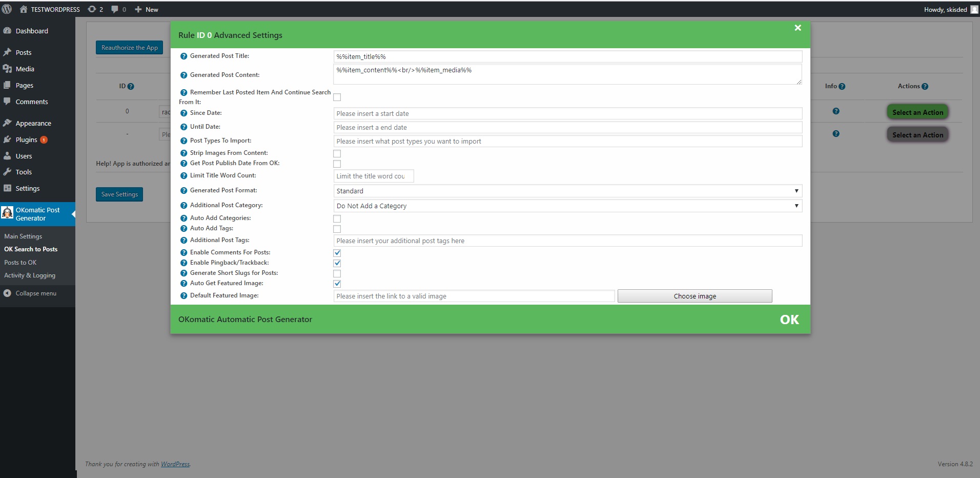Collapse the WordPress admin menu
The height and width of the screenshot is (478, 980).
[x=30, y=293]
